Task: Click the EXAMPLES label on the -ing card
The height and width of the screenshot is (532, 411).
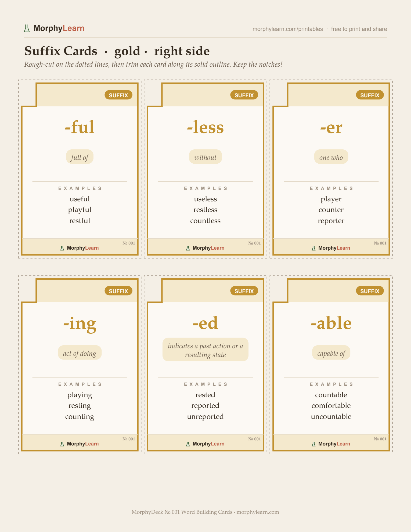Action: pyautogui.click(x=80, y=384)
